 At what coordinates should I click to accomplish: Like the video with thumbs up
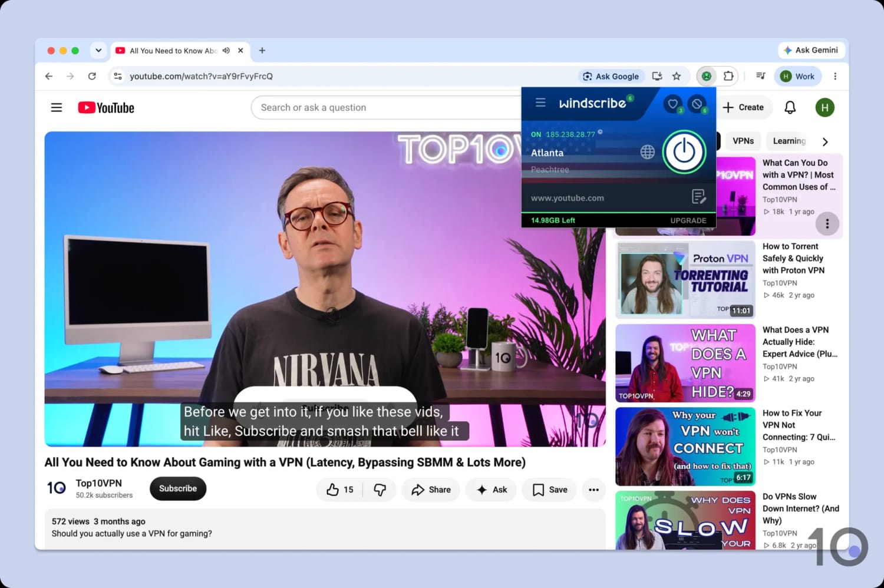click(x=340, y=490)
